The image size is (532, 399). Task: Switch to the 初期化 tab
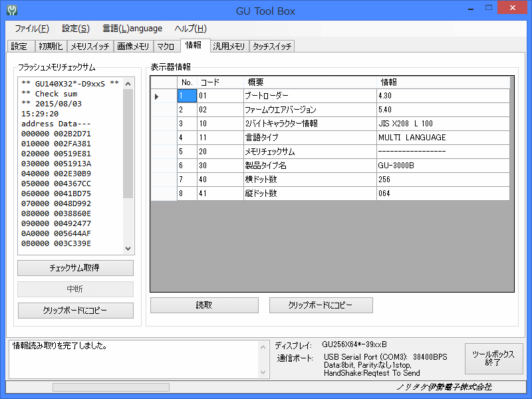click(51, 46)
